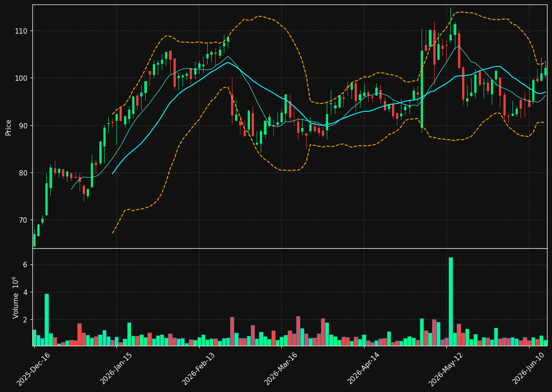
Task: Click the 2026-Jun-10 date label
Action: coord(529,369)
